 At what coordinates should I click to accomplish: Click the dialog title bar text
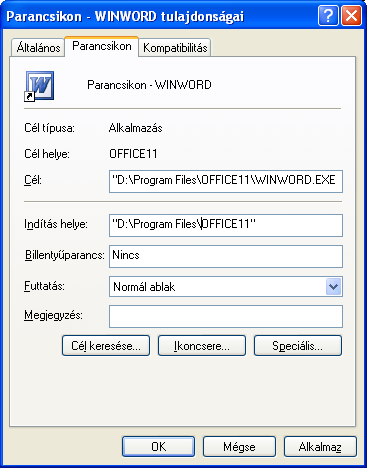click(125, 16)
